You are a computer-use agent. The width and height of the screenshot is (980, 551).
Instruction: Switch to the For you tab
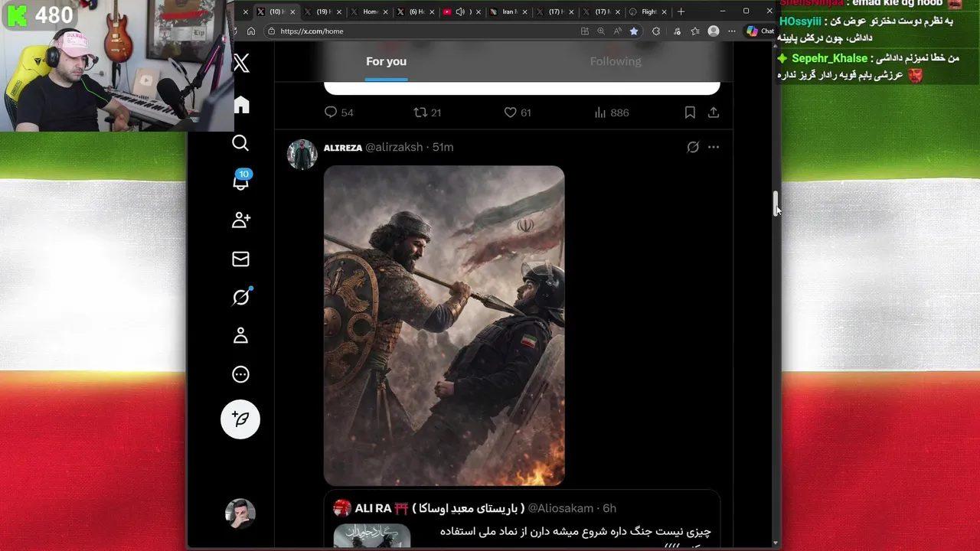[x=386, y=61]
